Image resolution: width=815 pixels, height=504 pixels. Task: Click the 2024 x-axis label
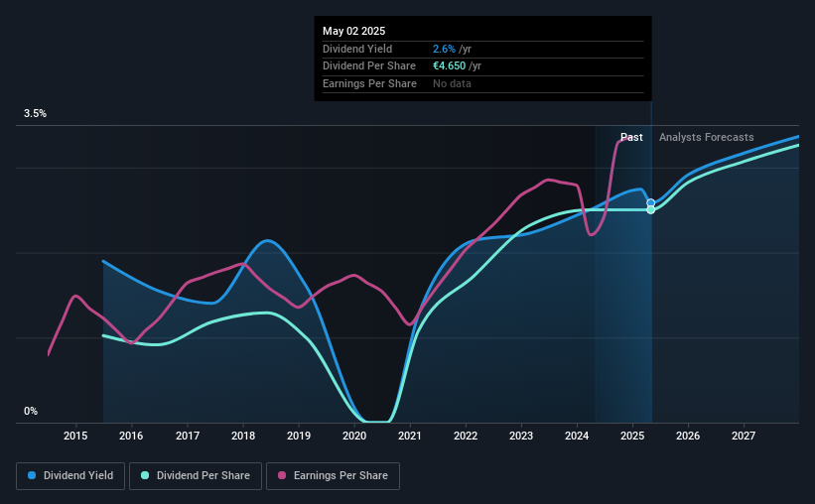coord(577,436)
